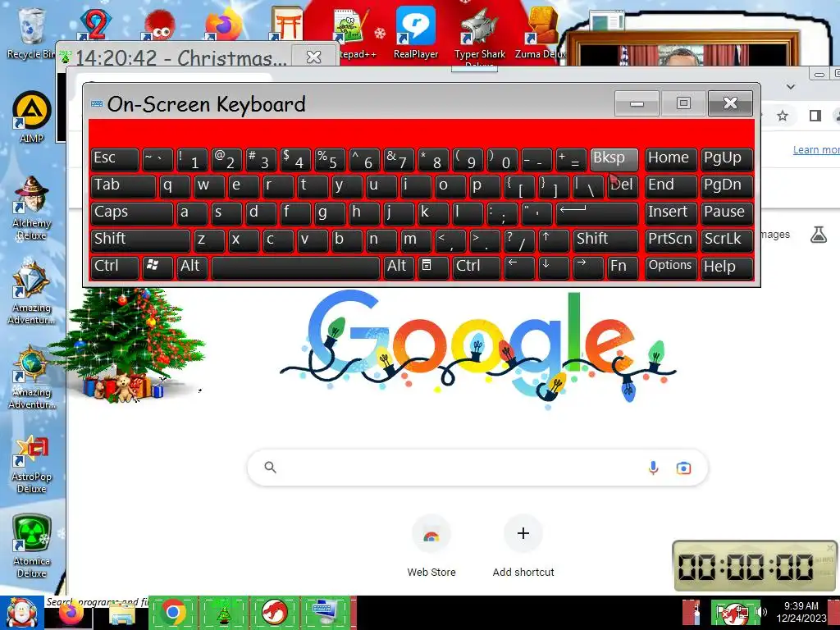
Task: Open Alchemy Deluxe desktop shortcut
Action: (32, 208)
